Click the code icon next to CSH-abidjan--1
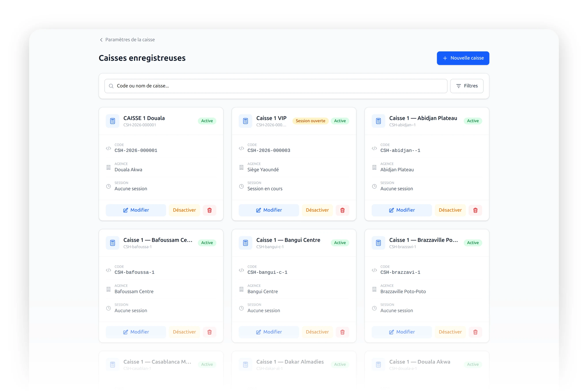This screenshot has height=392, width=588. 374,148
